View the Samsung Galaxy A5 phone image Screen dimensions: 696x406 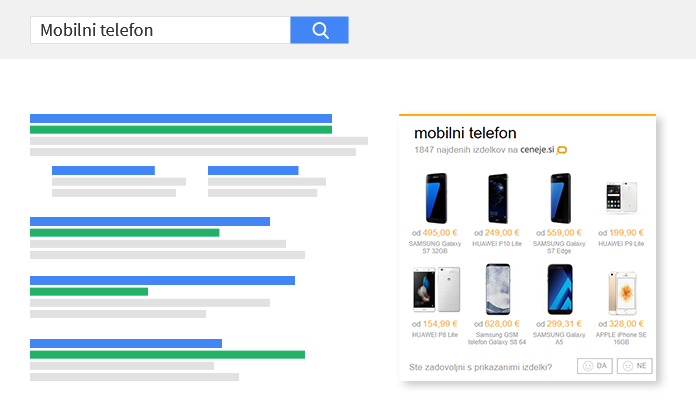559,290
